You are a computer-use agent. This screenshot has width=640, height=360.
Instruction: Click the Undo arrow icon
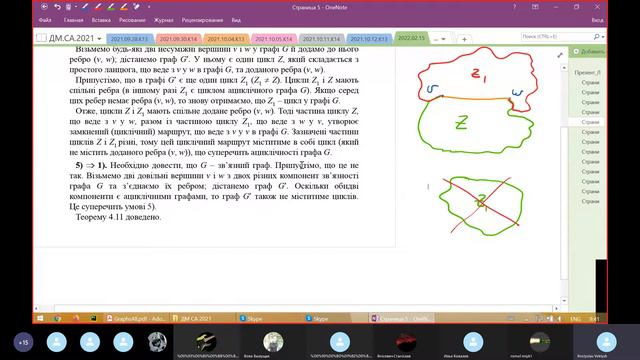tap(57, 7)
